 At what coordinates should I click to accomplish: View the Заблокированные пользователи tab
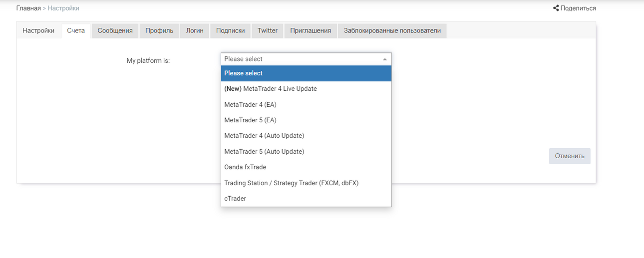392,30
